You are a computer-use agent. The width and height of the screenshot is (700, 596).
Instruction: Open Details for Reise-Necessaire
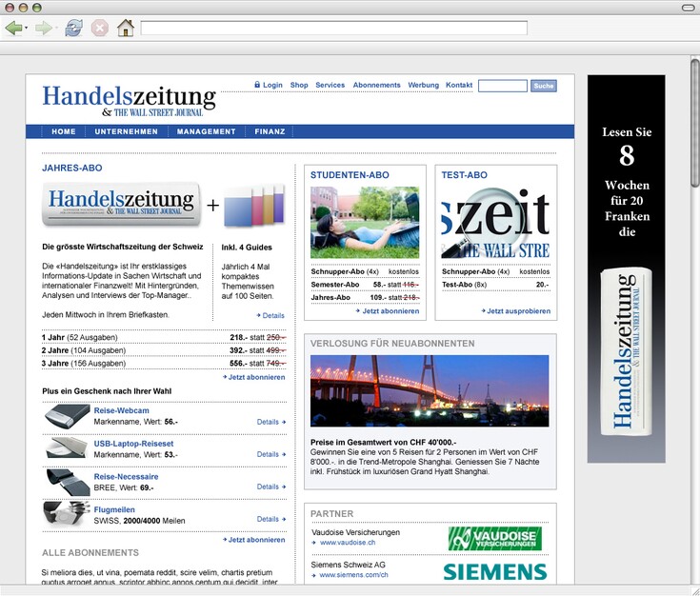coord(271,487)
